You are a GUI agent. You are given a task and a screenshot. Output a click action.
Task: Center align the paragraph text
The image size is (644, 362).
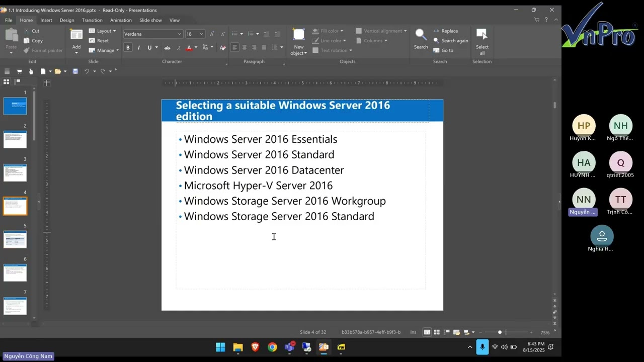(245, 47)
